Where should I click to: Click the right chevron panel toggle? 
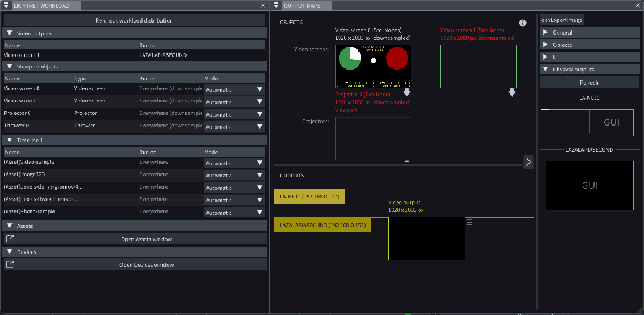[528, 161]
